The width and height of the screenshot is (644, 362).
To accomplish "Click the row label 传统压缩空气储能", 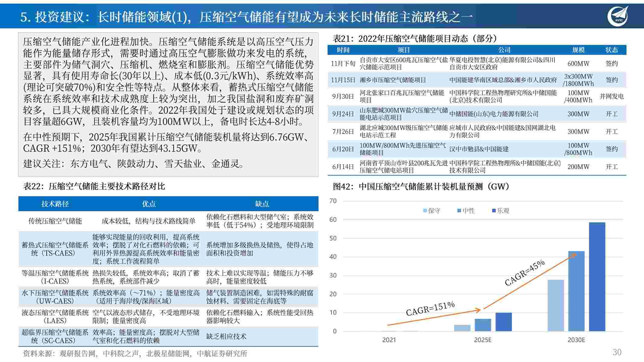I will point(55,221).
